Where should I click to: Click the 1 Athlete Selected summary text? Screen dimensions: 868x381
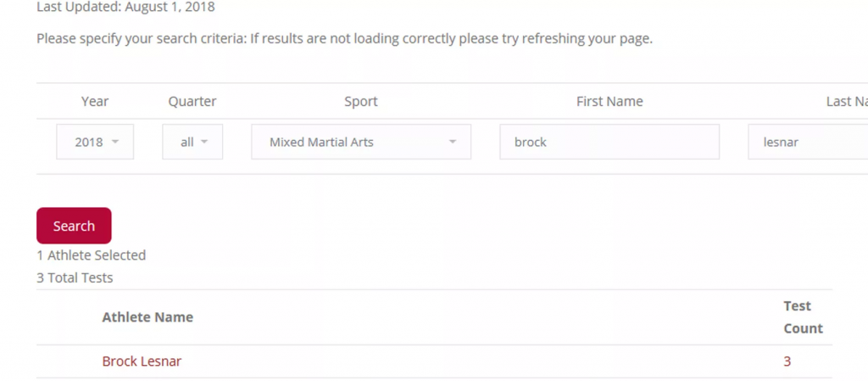pyautogui.click(x=92, y=255)
